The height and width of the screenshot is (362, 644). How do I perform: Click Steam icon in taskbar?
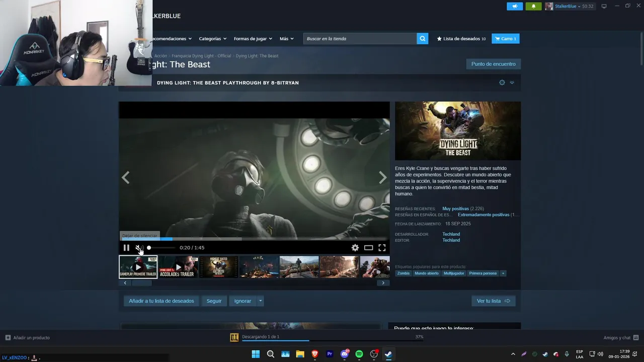coord(388,354)
